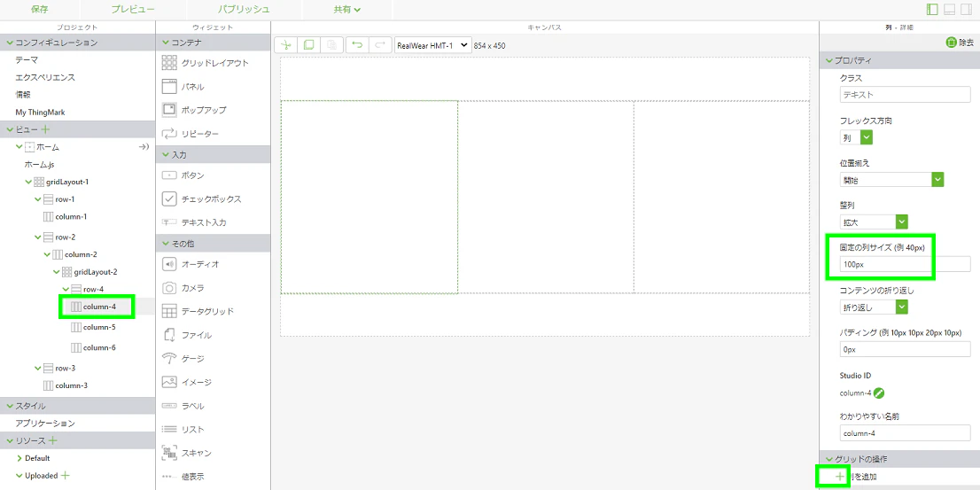Image resolution: width=980 pixels, height=490 pixels.
Task: Redo the last canvas action
Action: pyautogui.click(x=379, y=45)
